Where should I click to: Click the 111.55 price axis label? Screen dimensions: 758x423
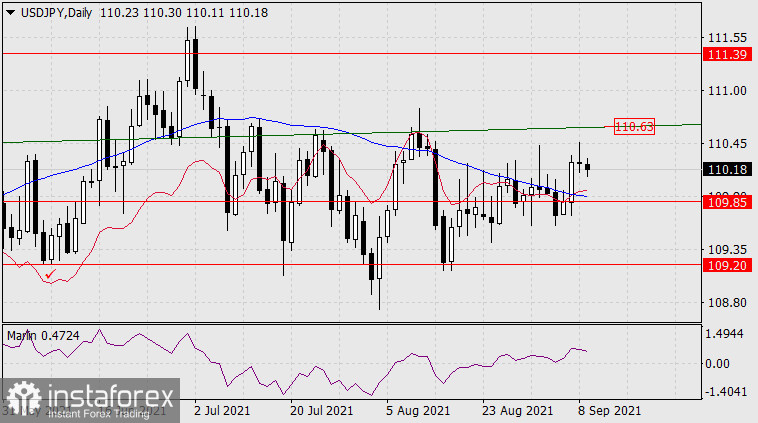(725, 37)
